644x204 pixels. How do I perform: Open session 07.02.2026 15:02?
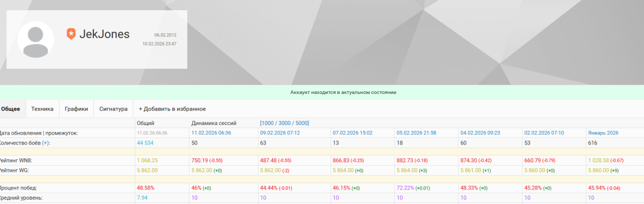(x=353, y=133)
